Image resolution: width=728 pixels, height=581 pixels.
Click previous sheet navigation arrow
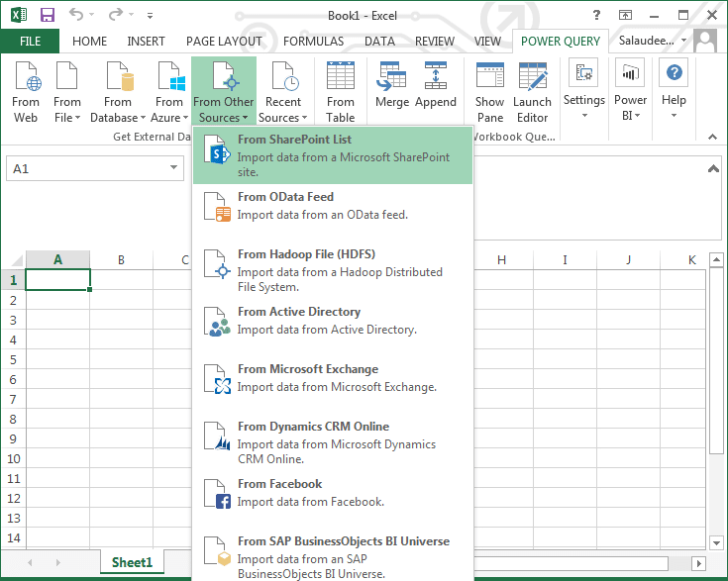click(30, 563)
